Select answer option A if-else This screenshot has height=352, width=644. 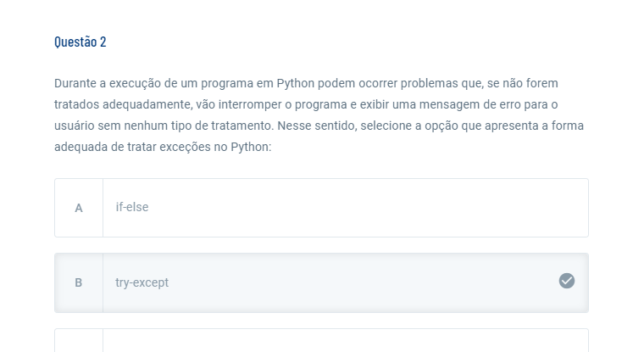[321, 208]
